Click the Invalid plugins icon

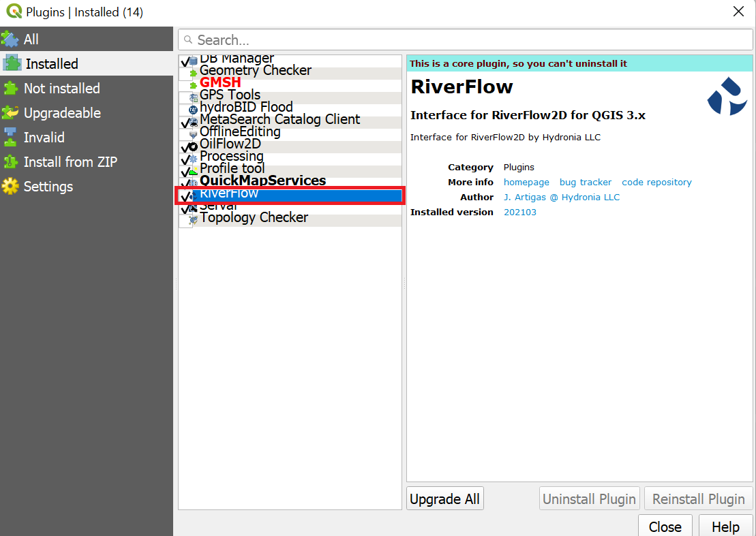[10, 138]
